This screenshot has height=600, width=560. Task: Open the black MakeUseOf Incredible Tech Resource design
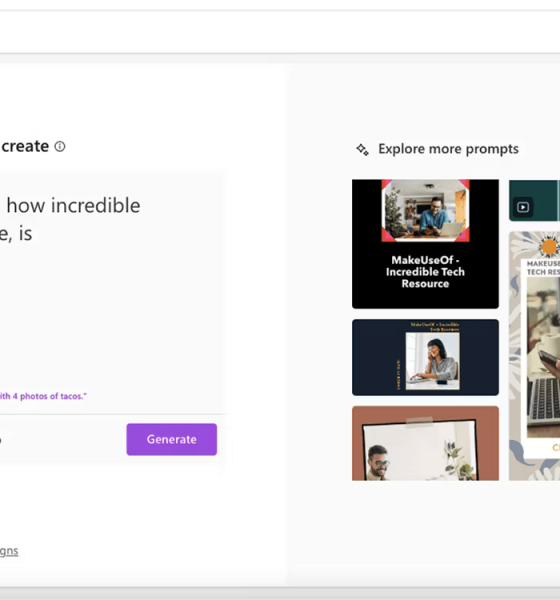pyautogui.click(x=425, y=244)
